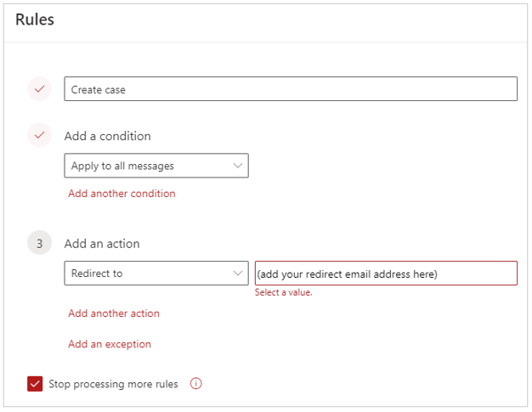
Task: Click the placeholder text in redirect address box
Action: pyautogui.click(x=347, y=274)
